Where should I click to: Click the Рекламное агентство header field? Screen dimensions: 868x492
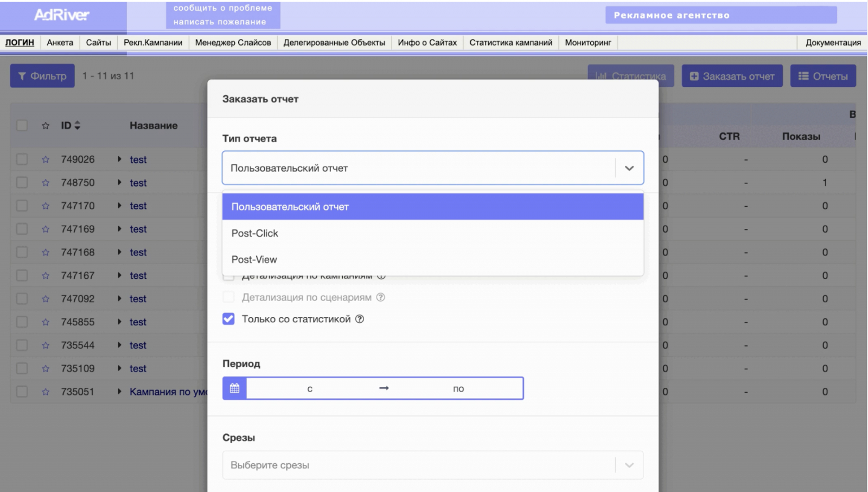click(x=721, y=15)
